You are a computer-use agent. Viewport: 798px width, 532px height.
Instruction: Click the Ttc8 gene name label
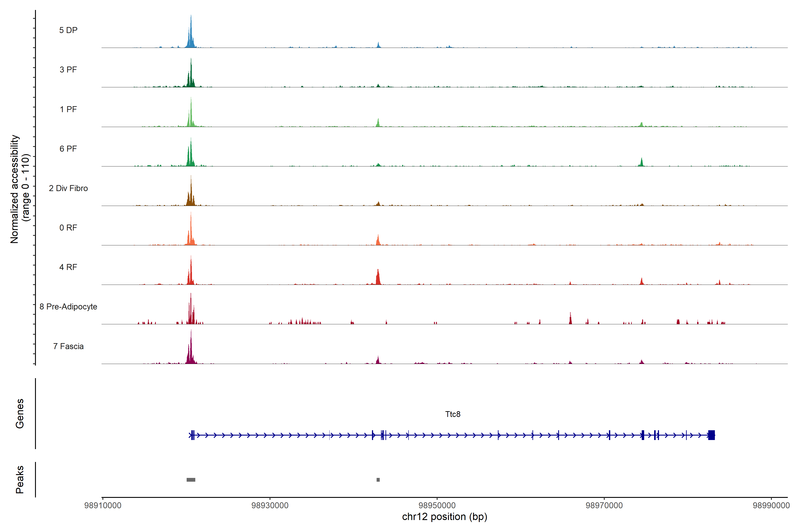coord(453,414)
